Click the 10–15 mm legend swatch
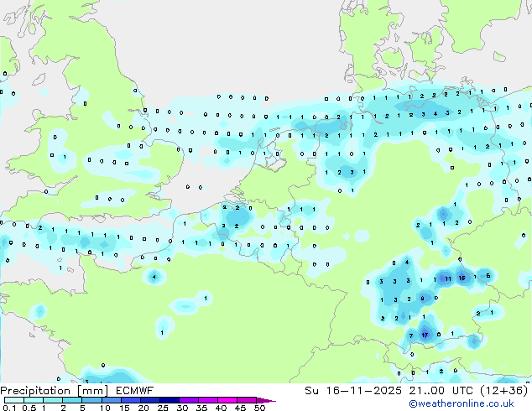Image resolution: width=532 pixels, height=411 pixels. click(x=111, y=400)
